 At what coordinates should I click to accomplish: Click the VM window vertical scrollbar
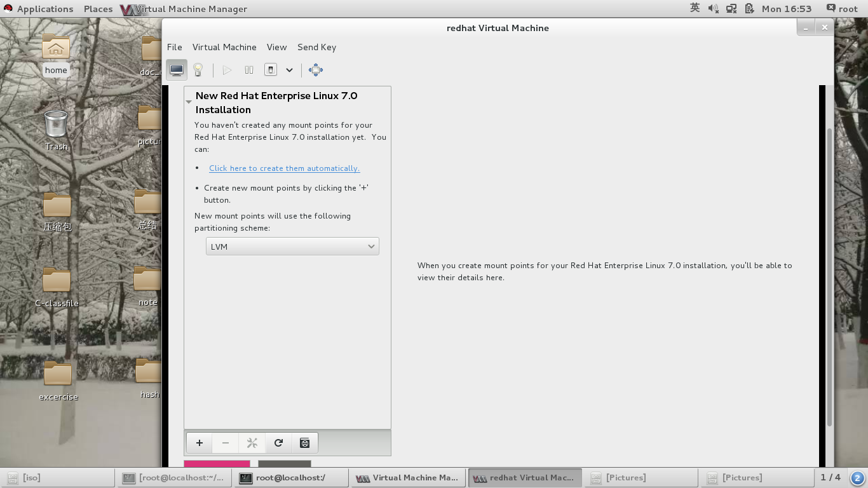coord(829,276)
